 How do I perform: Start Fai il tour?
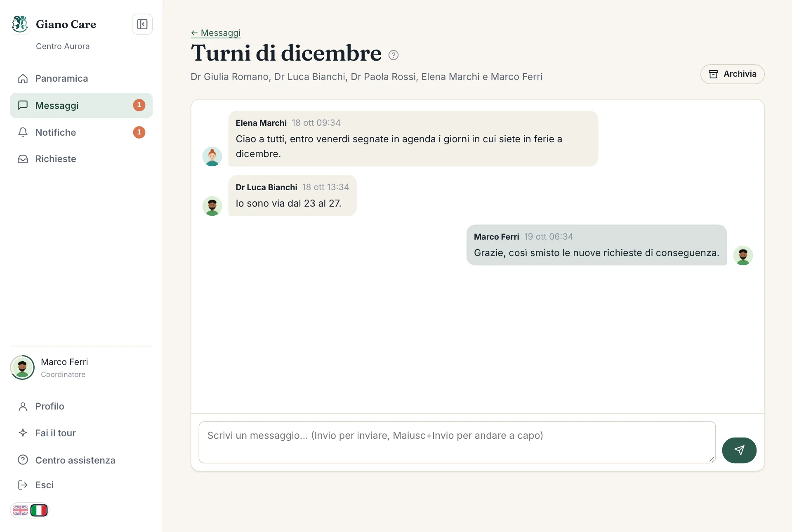81,433
